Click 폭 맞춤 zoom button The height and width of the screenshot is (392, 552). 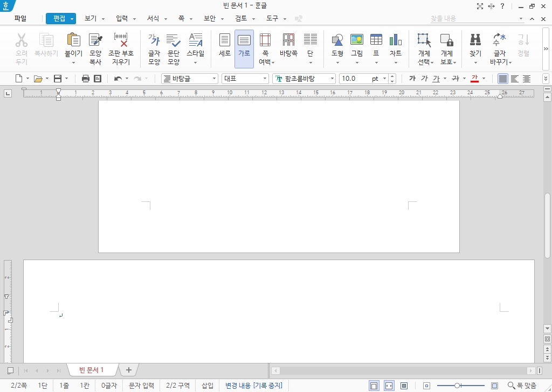[x=522, y=386]
